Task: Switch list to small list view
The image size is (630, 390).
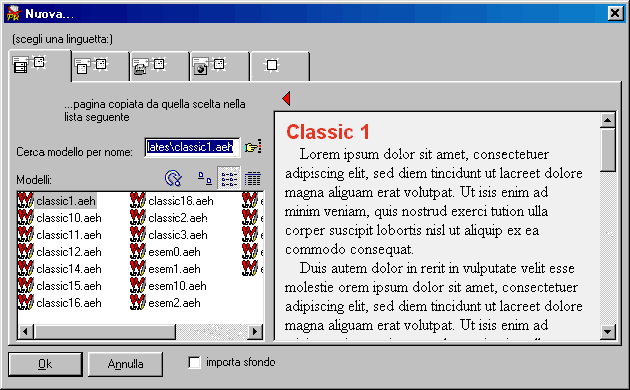Action: tap(229, 178)
